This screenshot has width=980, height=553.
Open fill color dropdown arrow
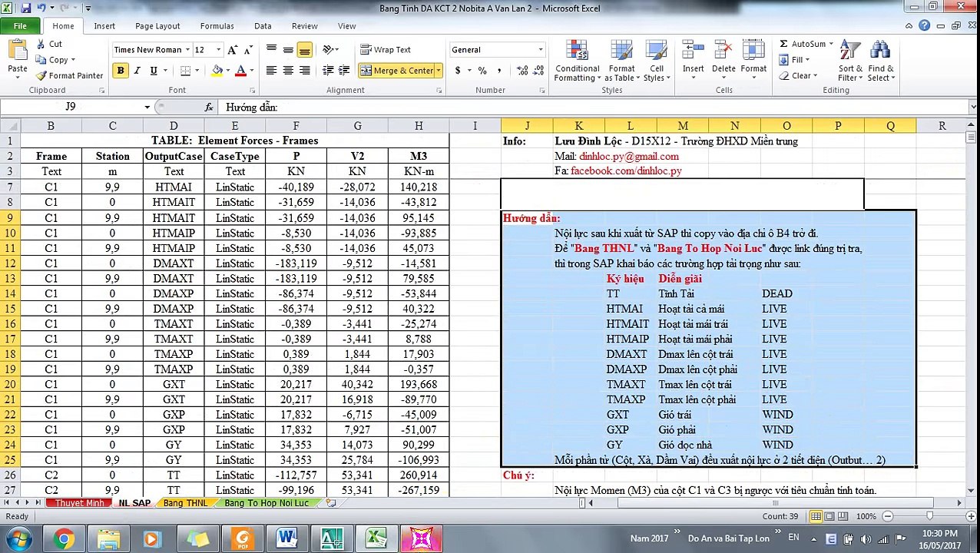pos(229,71)
